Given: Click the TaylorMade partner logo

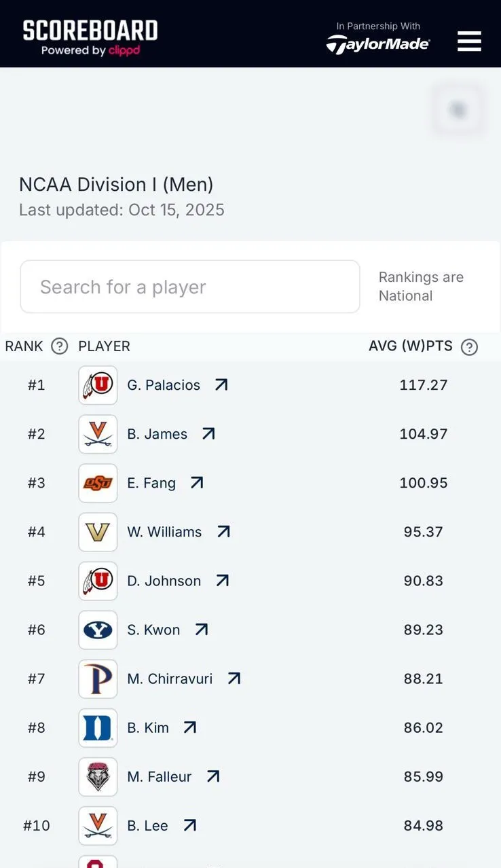Looking at the screenshot, I should (x=378, y=44).
